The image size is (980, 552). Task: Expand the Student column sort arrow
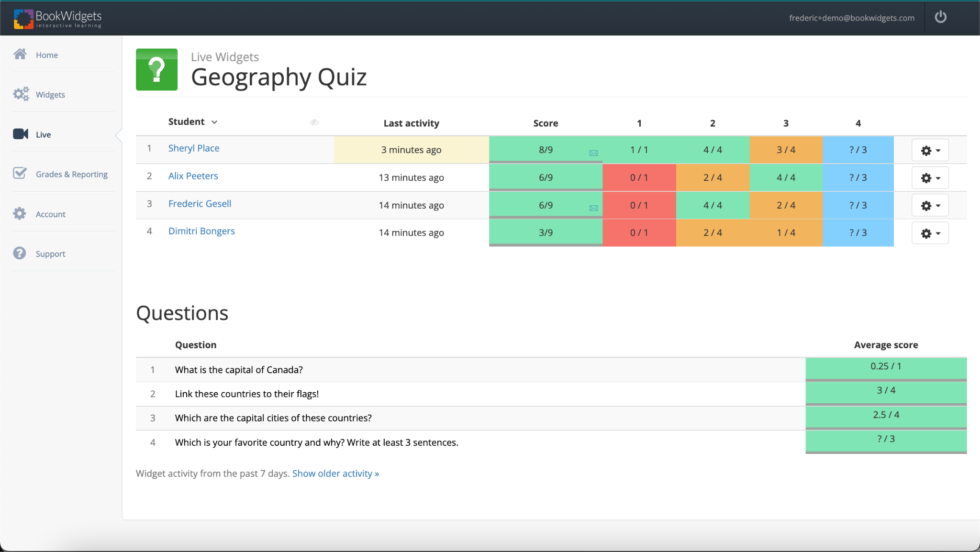[x=214, y=122]
